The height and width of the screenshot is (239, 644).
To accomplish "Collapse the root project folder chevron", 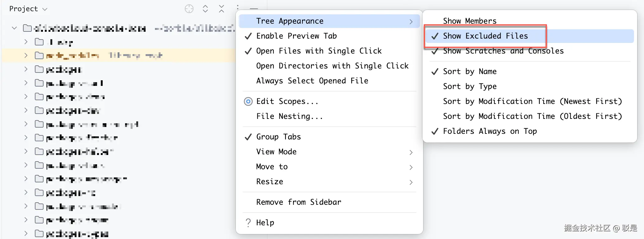I will (14, 28).
